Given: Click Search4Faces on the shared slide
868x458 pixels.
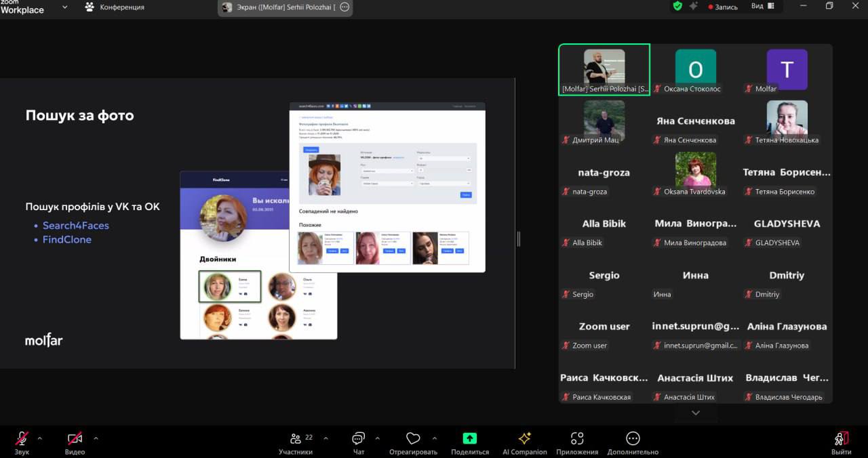Looking at the screenshot, I should 76,226.
